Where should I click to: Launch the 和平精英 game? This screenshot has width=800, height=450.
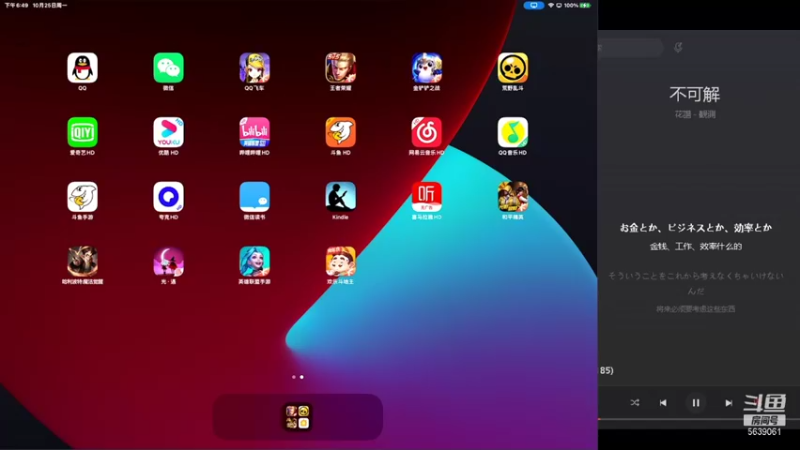pyautogui.click(x=513, y=197)
